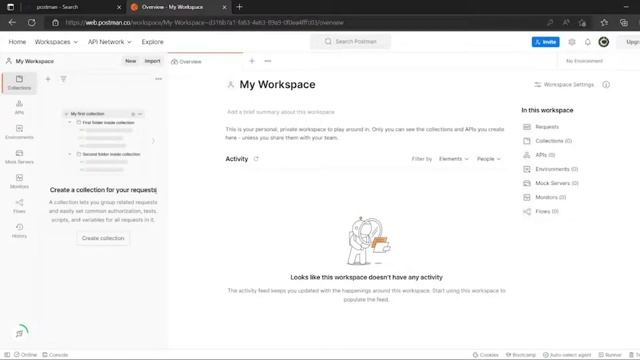Close the Overview - My Workspace browser tab
Viewport: 640px width, 360px height.
click(x=224, y=7)
